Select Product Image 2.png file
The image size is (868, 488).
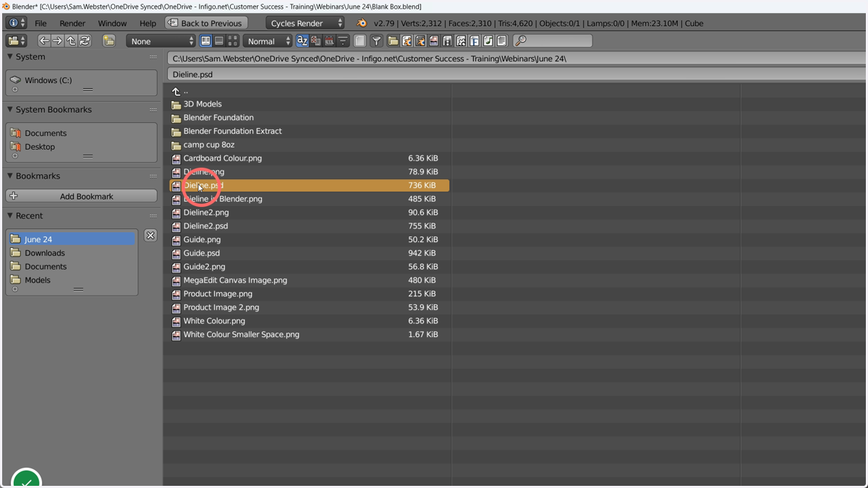(x=310, y=307)
